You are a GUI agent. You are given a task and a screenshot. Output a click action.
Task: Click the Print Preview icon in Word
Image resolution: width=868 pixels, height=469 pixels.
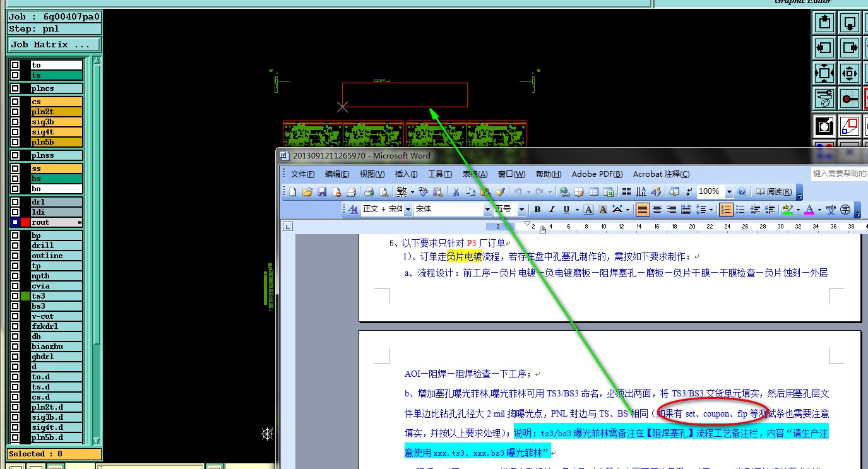(384, 191)
